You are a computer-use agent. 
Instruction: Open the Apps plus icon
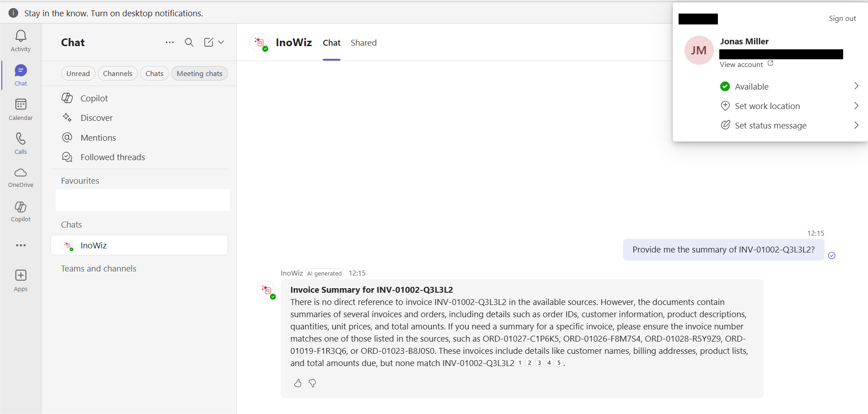pos(21,281)
